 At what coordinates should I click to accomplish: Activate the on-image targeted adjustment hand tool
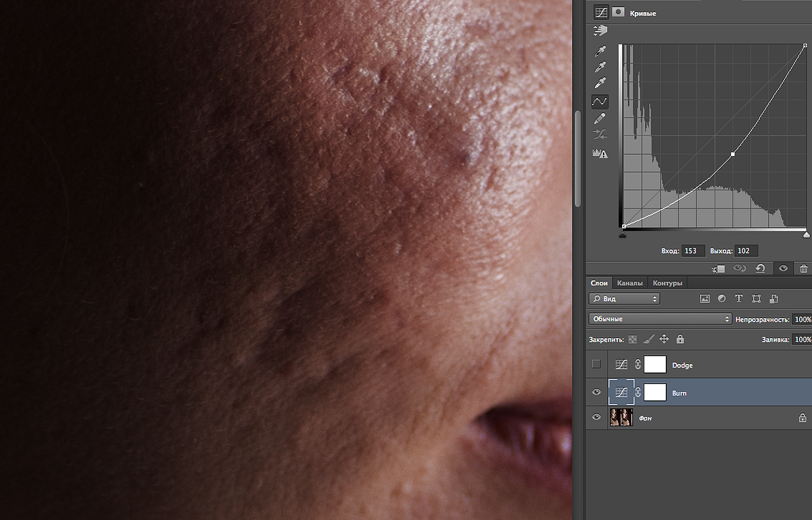click(x=600, y=31)
